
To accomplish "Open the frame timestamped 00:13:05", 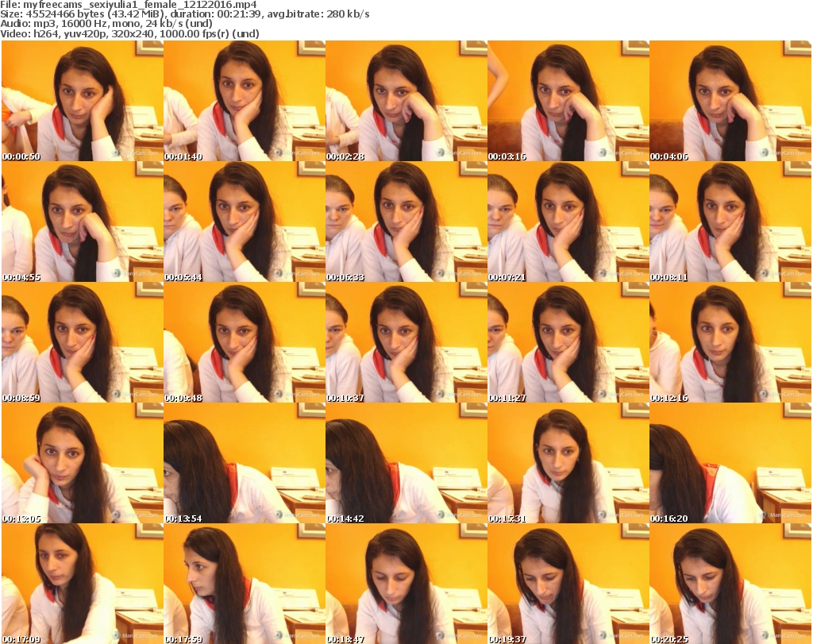I will [x=83, y=463].
